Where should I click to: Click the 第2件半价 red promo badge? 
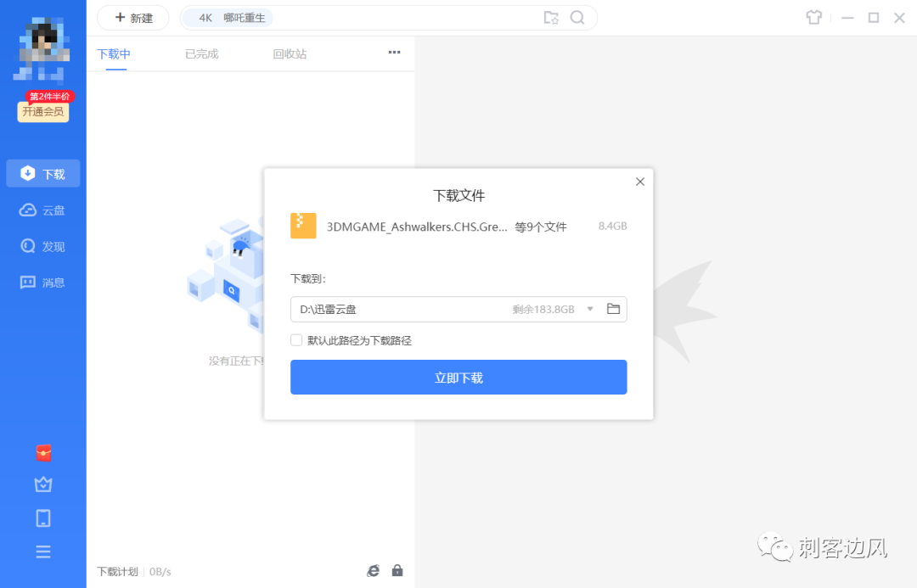tap(50, 97)
